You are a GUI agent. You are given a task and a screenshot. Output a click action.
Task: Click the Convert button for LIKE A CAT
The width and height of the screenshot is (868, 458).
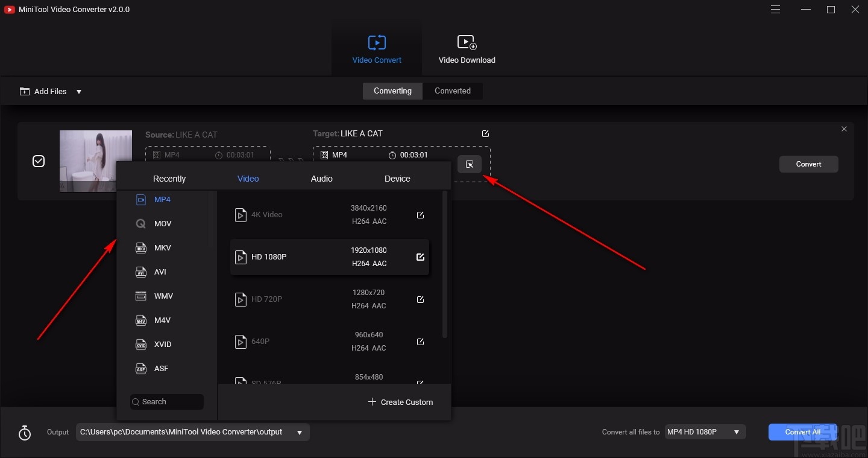808,164
